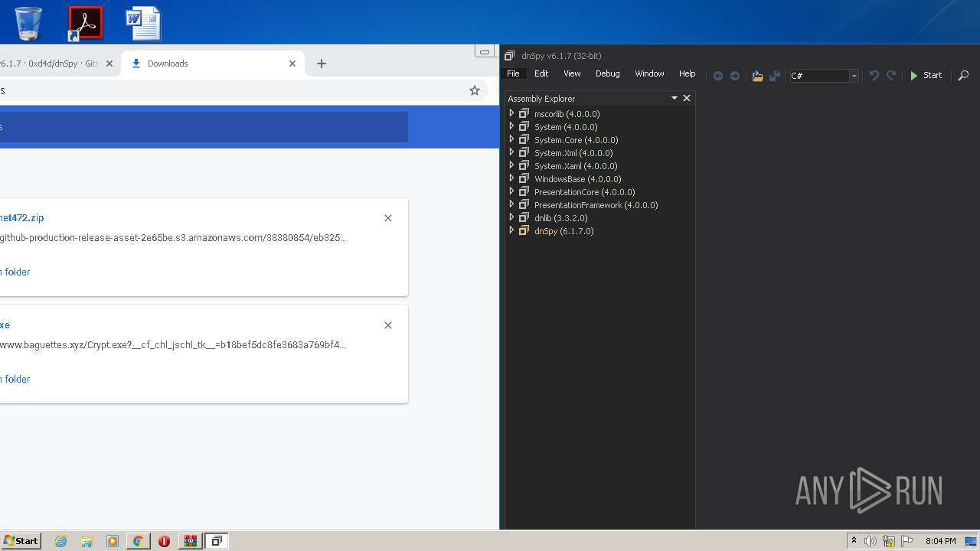Expand the dnlib assembly node

tap(511, 217)
